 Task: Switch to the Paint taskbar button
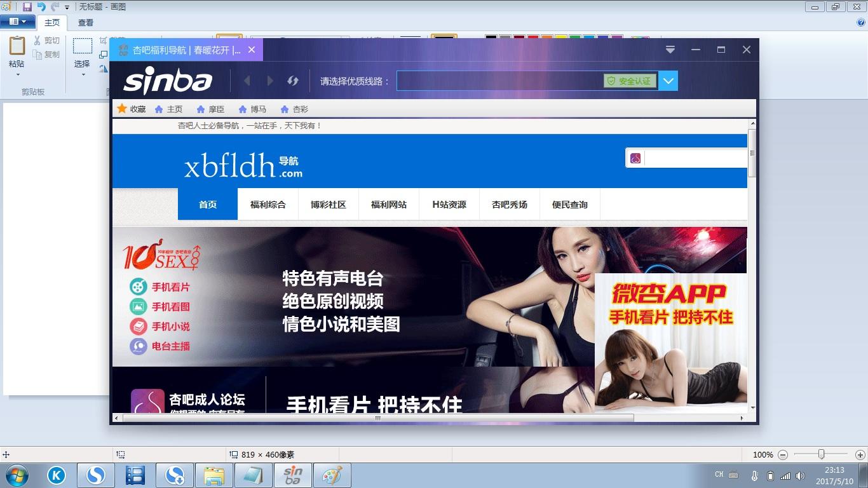pos(332,475)
